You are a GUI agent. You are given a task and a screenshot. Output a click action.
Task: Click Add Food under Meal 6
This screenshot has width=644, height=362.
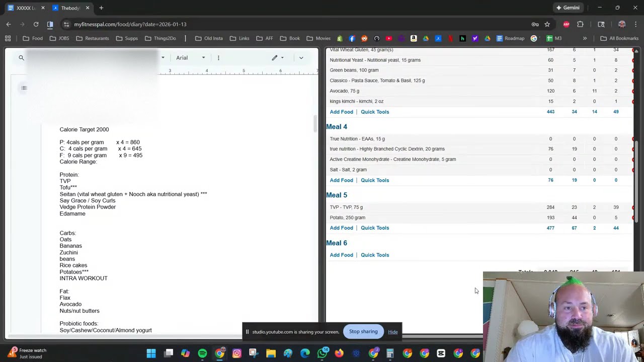coord(341,255)
